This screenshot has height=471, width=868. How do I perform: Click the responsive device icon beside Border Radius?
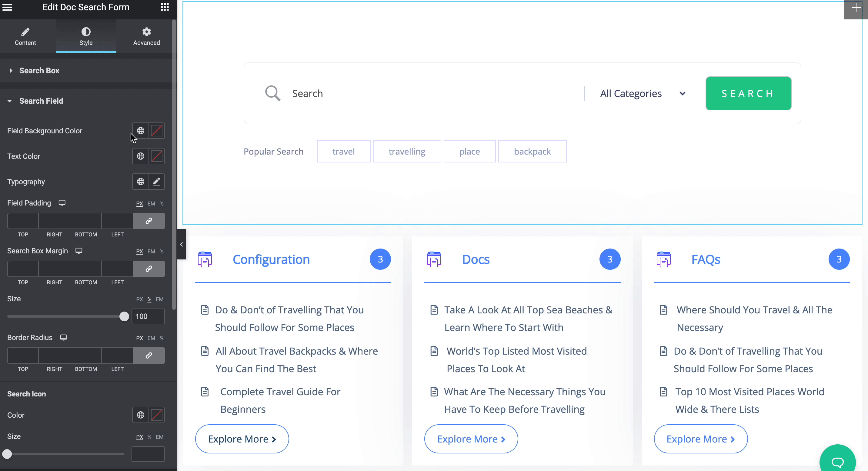63,338
